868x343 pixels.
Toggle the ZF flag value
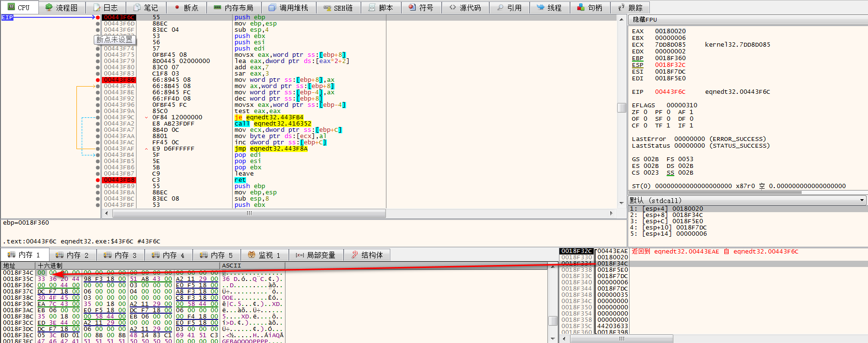click(x=645, y=112)
